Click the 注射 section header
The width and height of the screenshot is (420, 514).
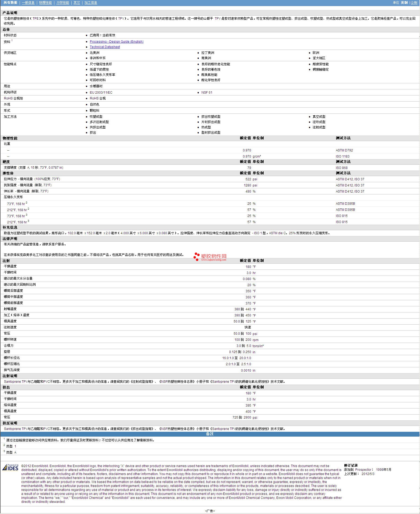pyautogui.click(x=6, y=261)
